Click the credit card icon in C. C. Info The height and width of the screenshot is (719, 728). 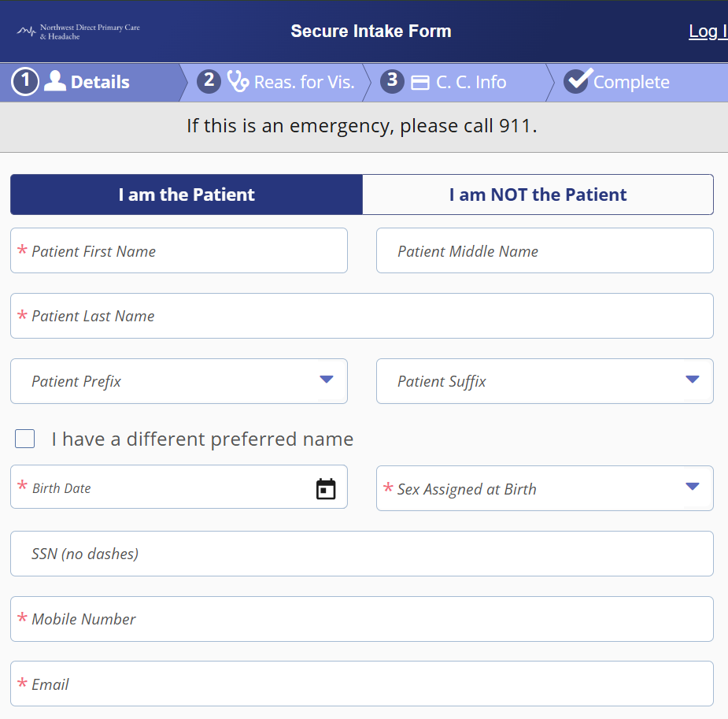421,81
